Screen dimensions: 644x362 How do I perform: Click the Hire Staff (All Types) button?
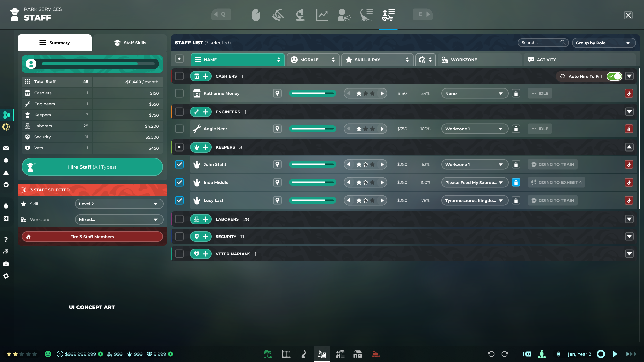(x=92, y=167)
